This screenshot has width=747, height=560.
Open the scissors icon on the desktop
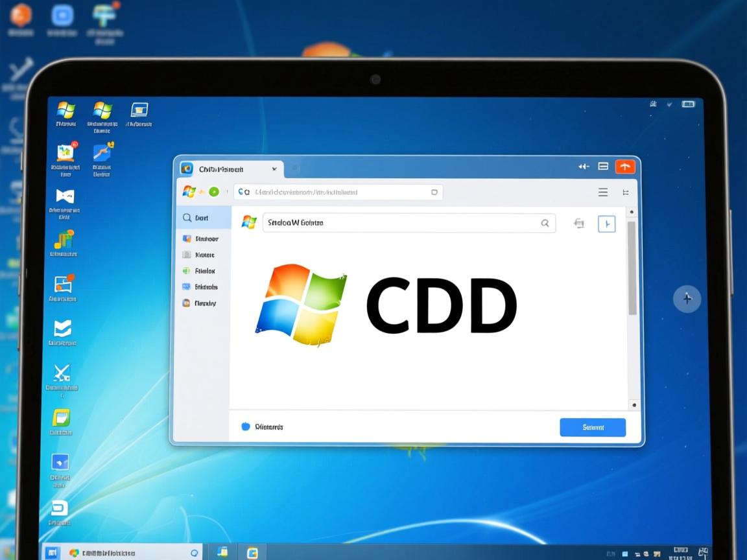[x=62, y=373]
